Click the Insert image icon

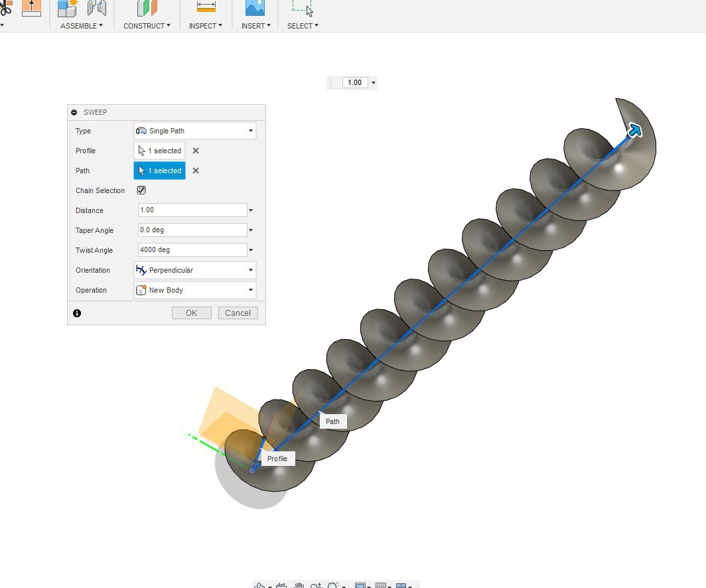pos(255,8)
